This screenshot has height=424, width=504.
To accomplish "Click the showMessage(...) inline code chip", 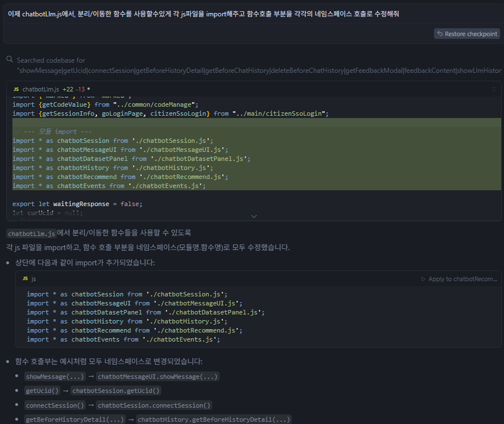I will [55, 377].
